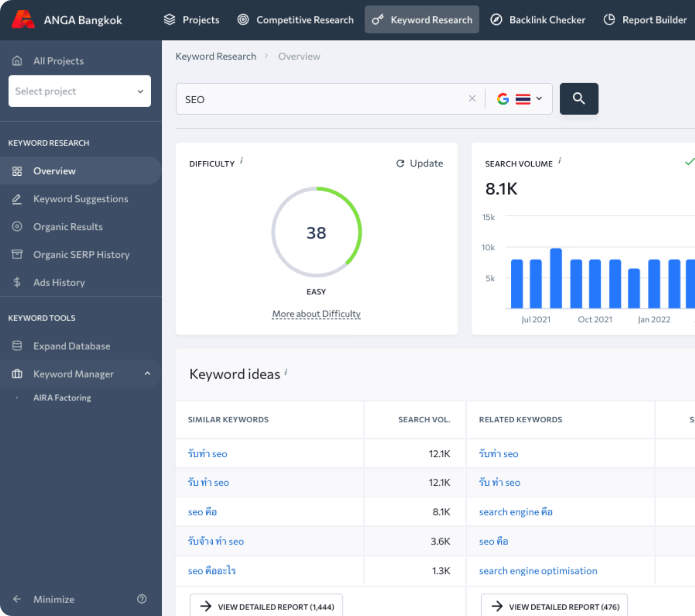Viewport: 695px width, 616px height.
Task: Click the All Projects home icon
Action: click(x=17, y=61)
